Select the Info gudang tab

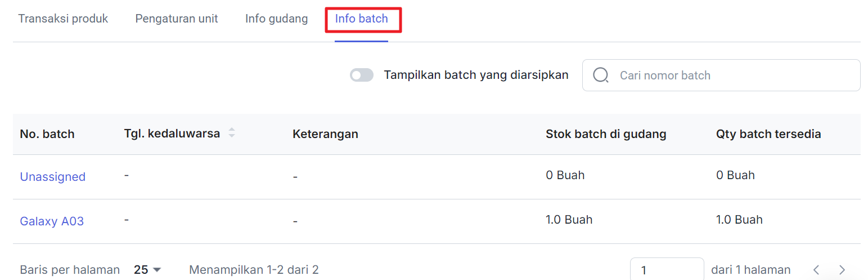click(276, 19)
